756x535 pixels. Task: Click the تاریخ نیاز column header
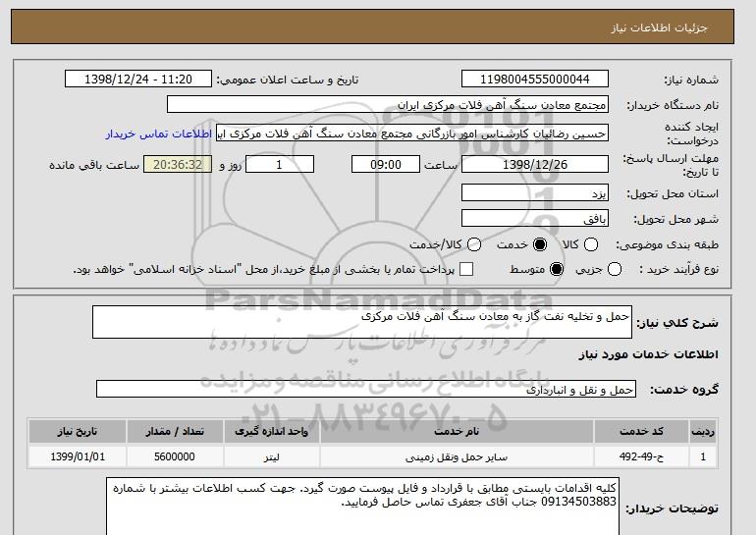(x=78, y=431)
